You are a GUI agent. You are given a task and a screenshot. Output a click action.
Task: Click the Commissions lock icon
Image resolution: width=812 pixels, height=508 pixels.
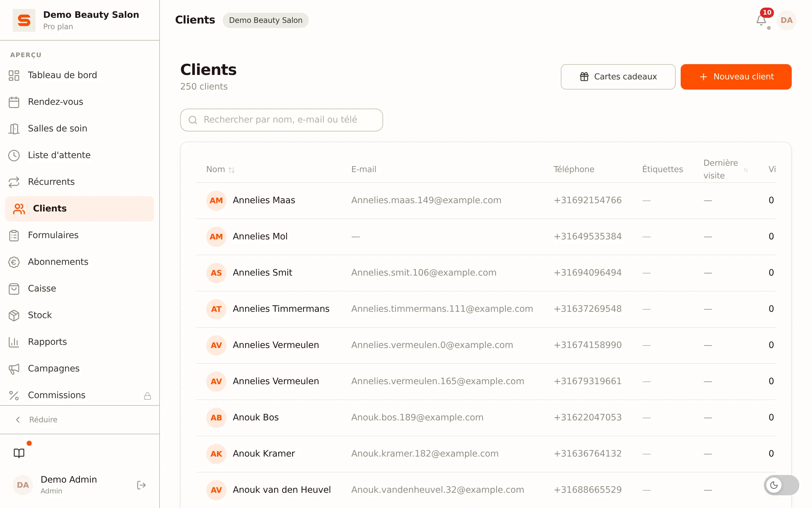147,396
